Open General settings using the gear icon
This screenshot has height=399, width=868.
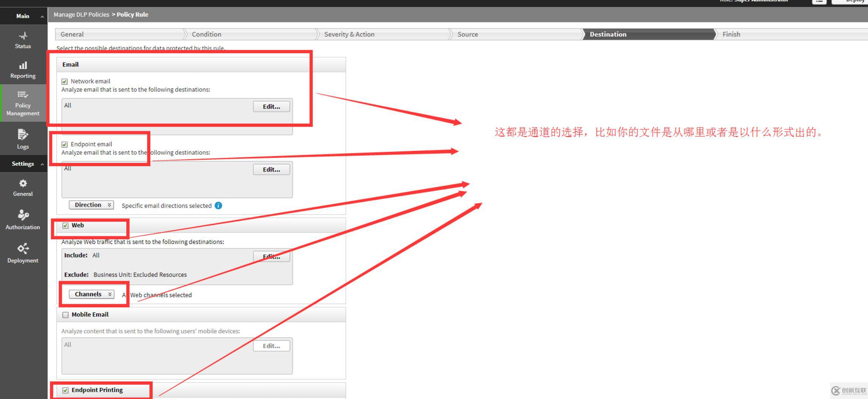[x=23, y=187]
